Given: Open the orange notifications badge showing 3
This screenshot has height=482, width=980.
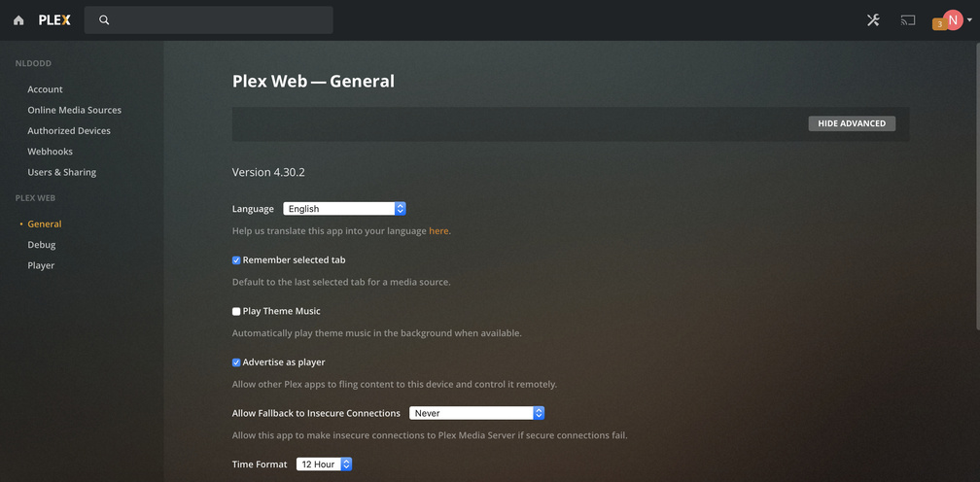Looking at the screenshot, I should click(x=939, y=24).
